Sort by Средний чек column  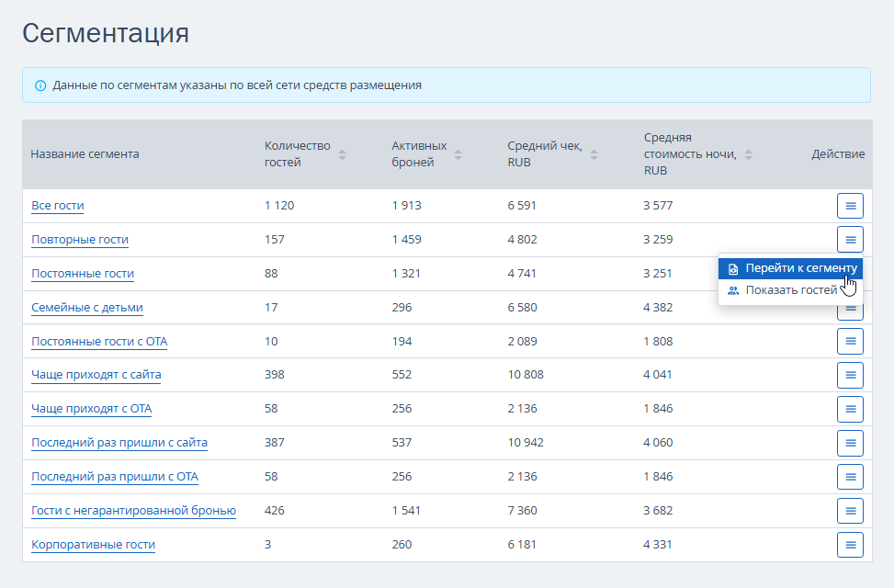[594, 155]
